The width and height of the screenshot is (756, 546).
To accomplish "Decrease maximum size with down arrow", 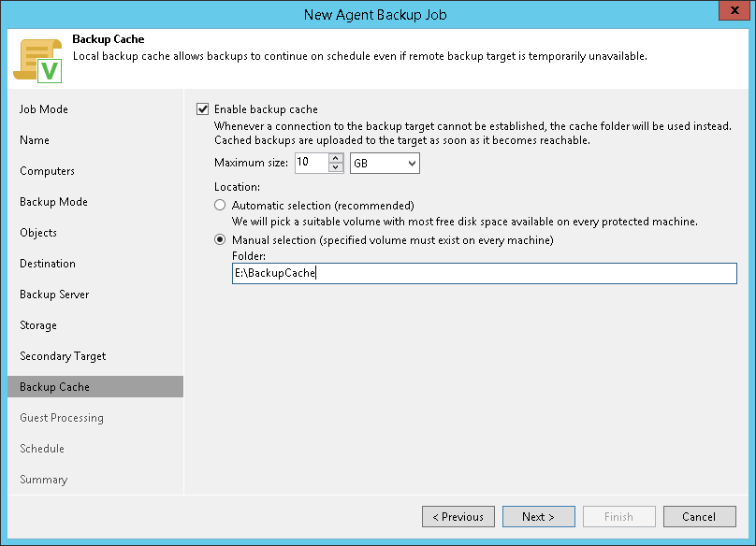I will [x=337, y=168].
